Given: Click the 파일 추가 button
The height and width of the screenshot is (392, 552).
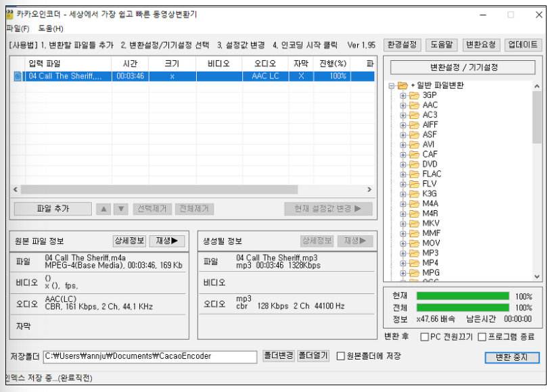Looking at the screenshot, I should pos(53,209).
